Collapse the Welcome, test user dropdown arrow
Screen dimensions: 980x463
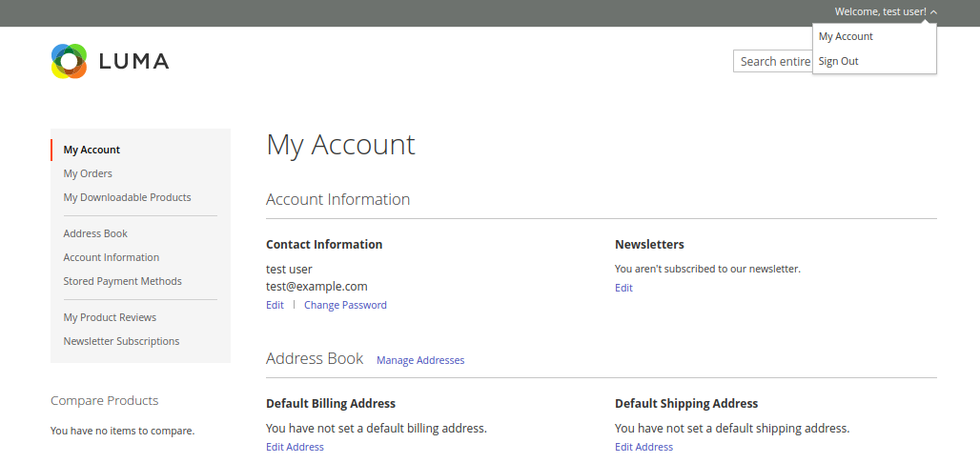pyautogui.click(x=933, y=11)
